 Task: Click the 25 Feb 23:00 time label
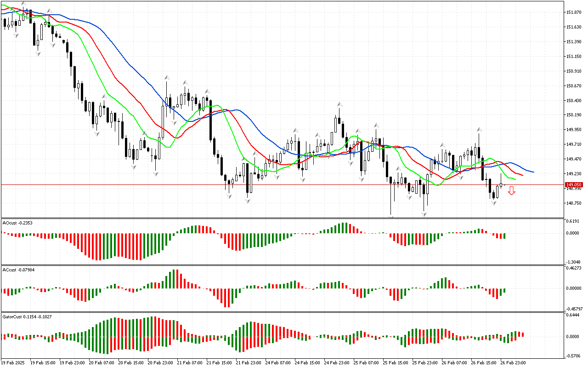(x=425, y=363)
